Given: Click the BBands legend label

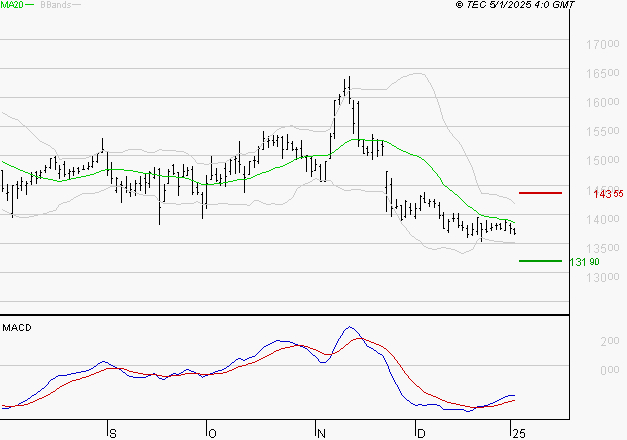Looking at the screenshot, I should pos(56,5).
